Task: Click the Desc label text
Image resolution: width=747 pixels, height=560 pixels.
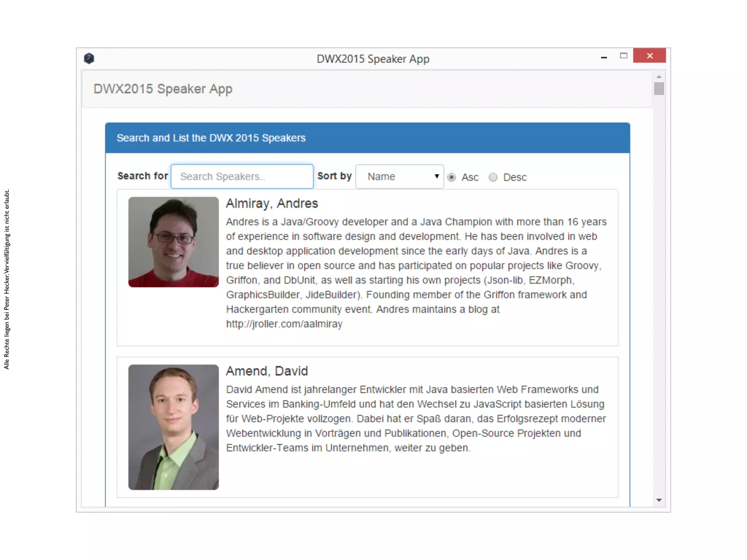Action: coord(515,177)
